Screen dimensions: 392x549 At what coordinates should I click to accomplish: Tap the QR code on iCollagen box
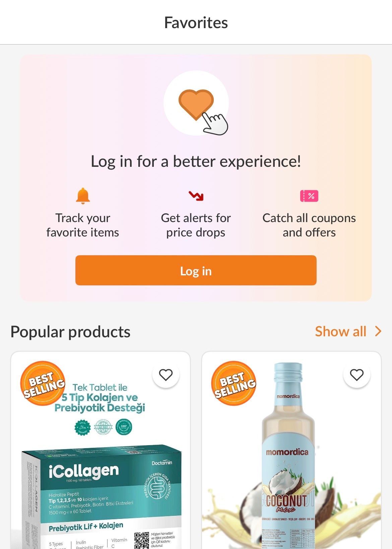141,540
